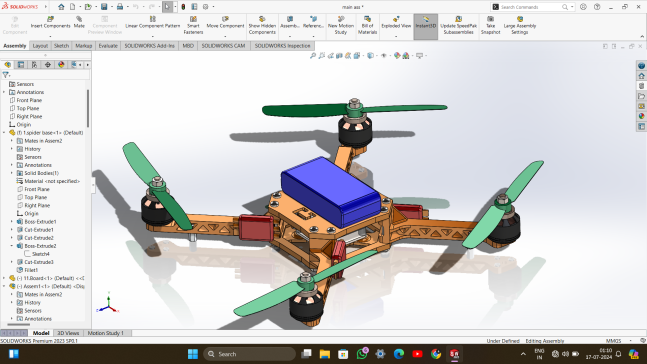Screen dimensions: 647x364
Task: Select FeatureManager Design Tree tab icon
Action: click(7, 65)
